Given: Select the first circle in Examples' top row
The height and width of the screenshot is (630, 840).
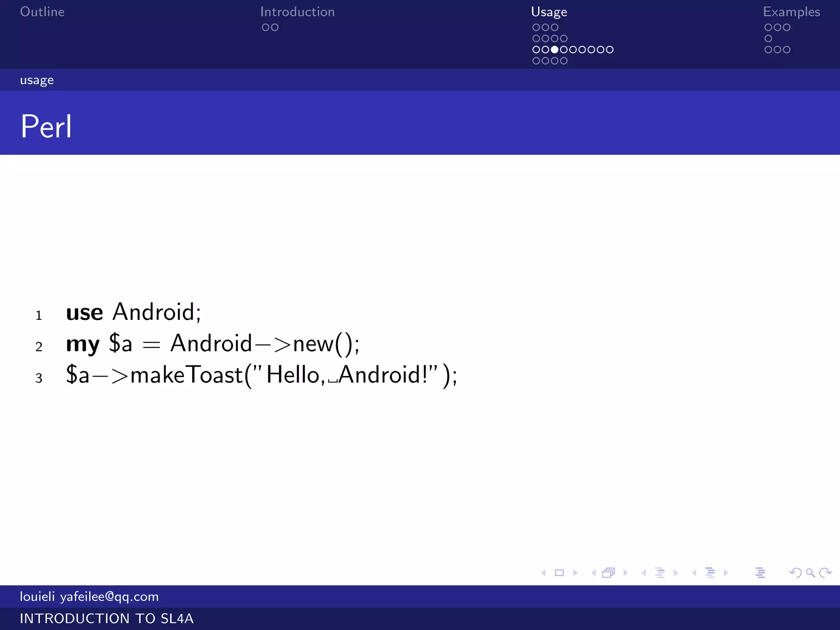Looking at the screenshot, I should click(x=768, y=27).
